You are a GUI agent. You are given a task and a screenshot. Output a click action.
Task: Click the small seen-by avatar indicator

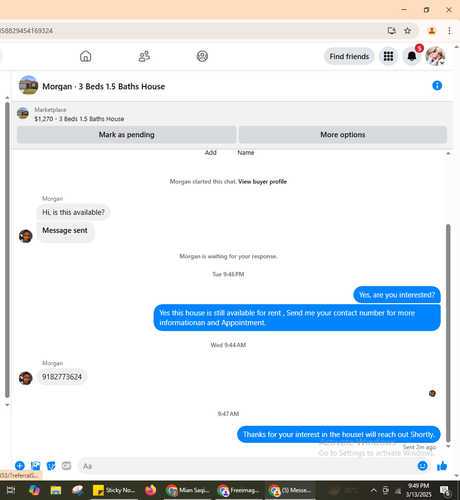pos(432,393)
